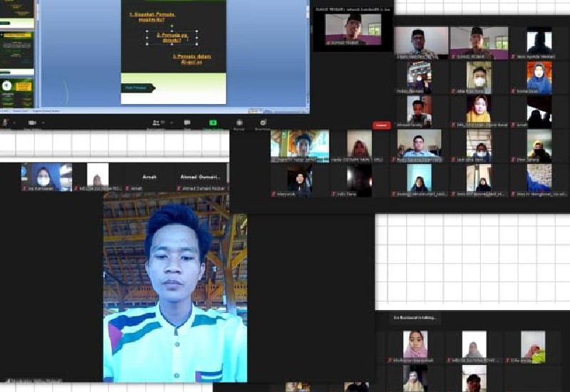Click the selected text box '2. Pemuda ya'
Image resolution: width=570 pixels, height=392 pixels.
click(x=172, y=38)
